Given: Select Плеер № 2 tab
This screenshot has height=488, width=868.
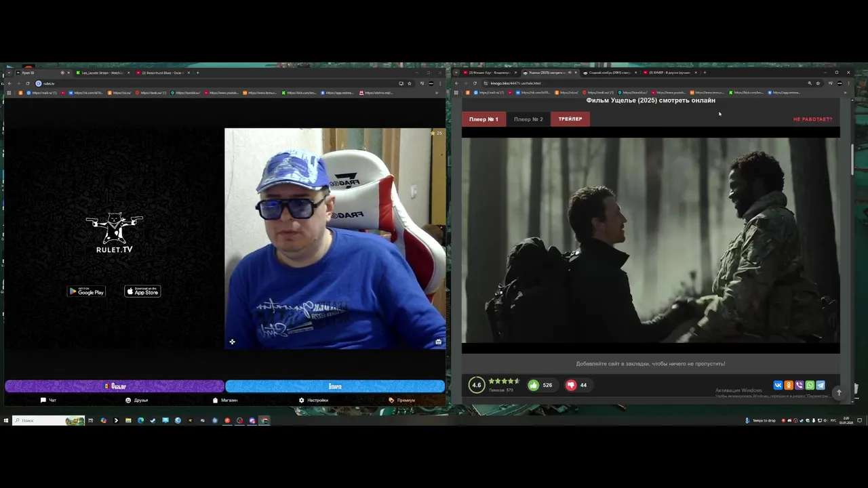Looking at the screenshot, I should 528,119.
